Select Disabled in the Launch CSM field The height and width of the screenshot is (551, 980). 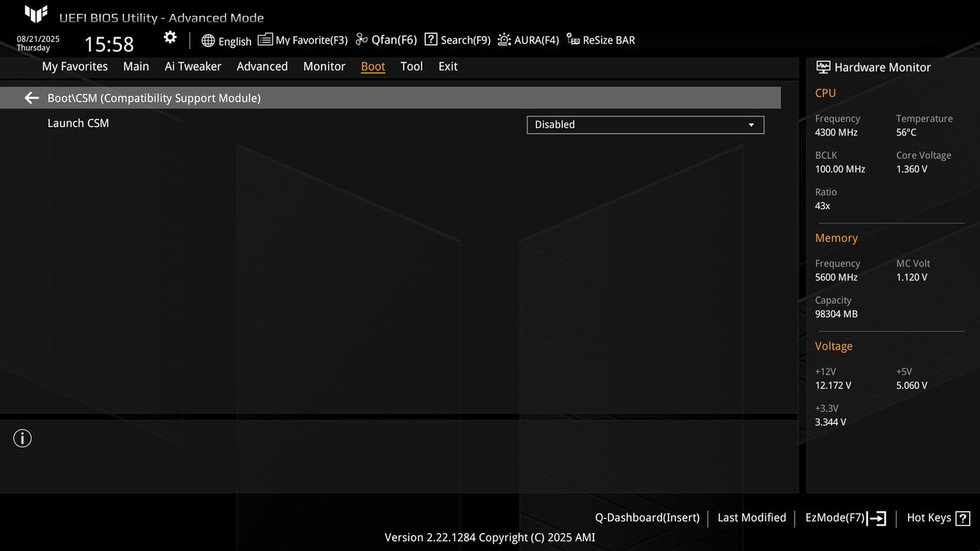click(645, 125)
